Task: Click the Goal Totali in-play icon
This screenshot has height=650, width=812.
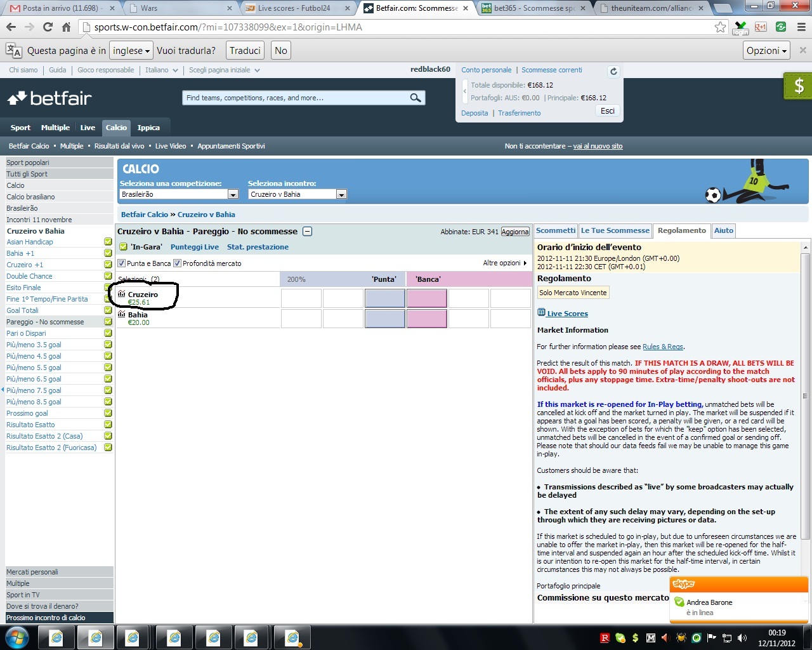Action: coord(108,310)
